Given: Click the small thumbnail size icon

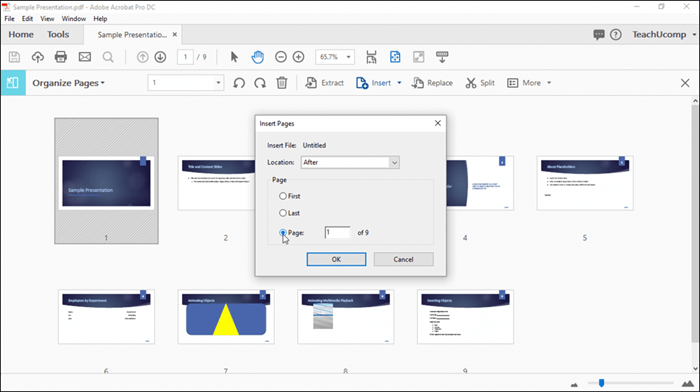Looking at the screenshot, I should click(x=574, y=384).
